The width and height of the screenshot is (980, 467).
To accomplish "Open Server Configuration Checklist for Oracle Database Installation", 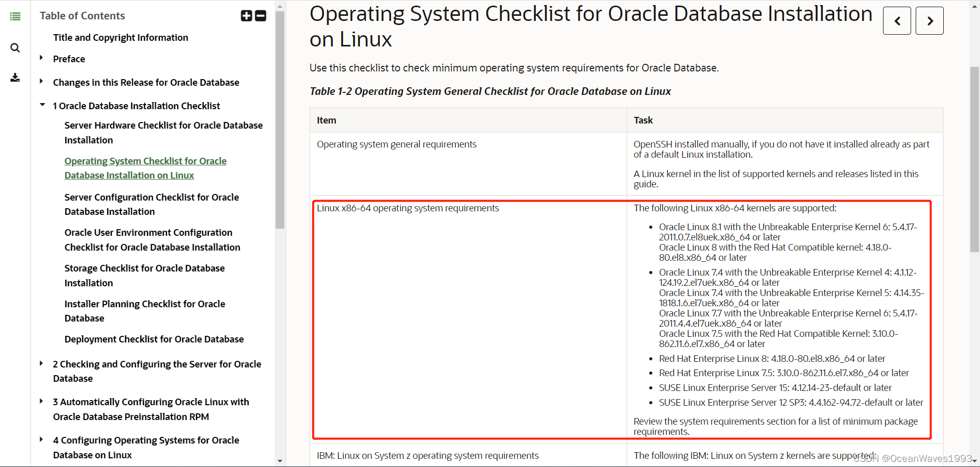I will (x=152, y=204).
